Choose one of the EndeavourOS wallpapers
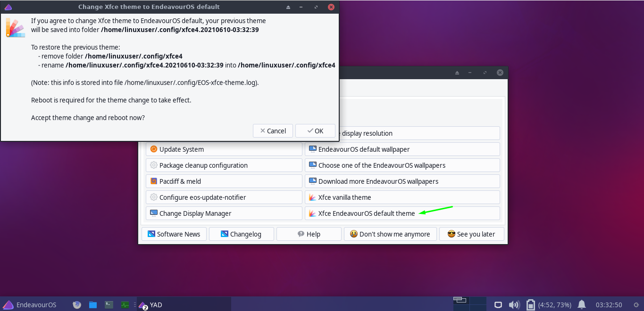 click(x=402, y=165)
